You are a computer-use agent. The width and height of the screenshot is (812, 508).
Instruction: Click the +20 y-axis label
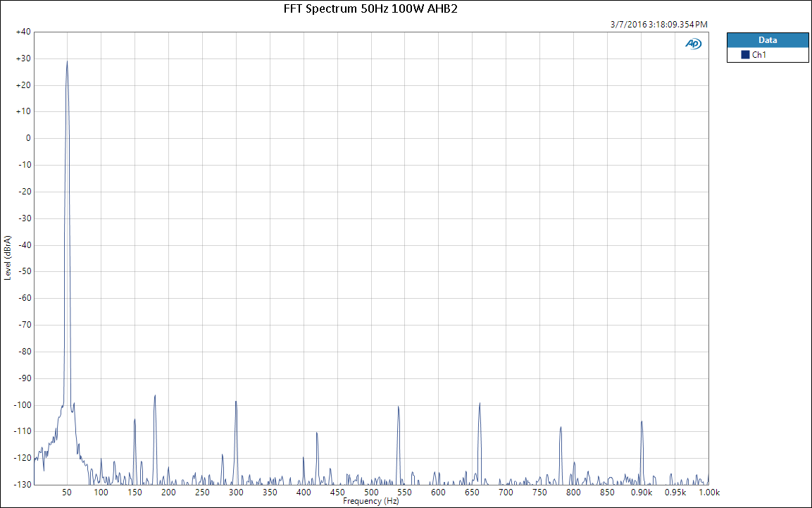point(23,85)
